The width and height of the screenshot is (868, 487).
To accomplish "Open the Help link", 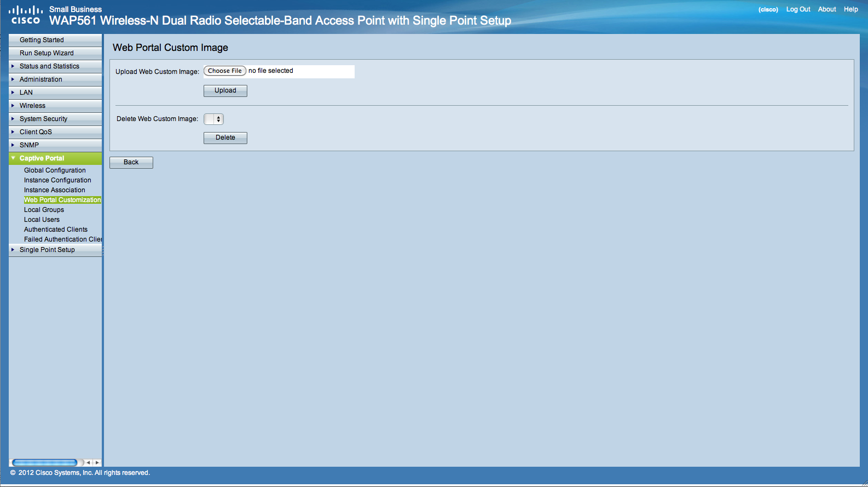I will (851, 9).
